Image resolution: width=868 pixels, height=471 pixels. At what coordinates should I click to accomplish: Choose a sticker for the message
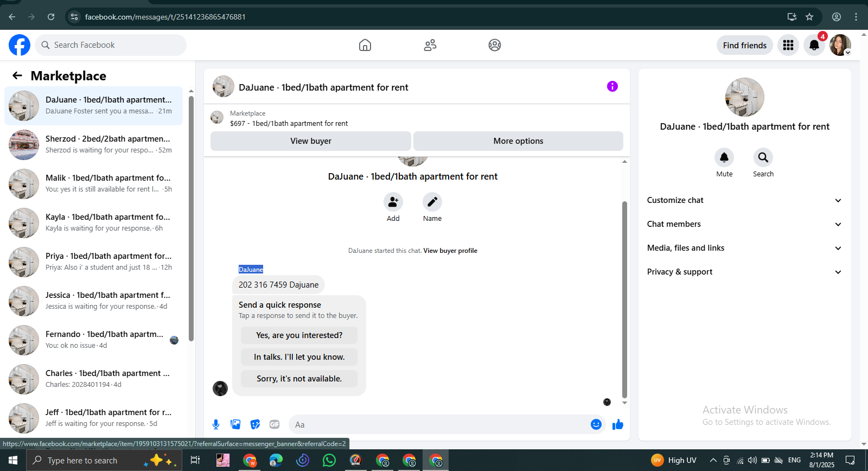coord(255,424)
